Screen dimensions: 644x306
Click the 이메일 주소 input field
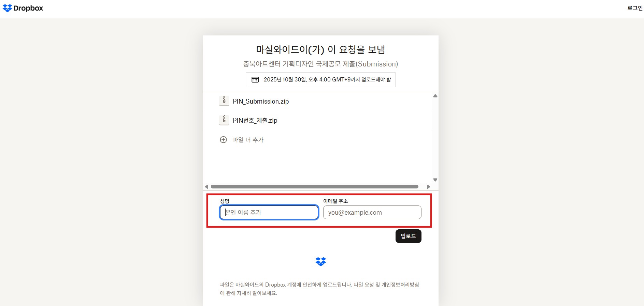point(372,213)
